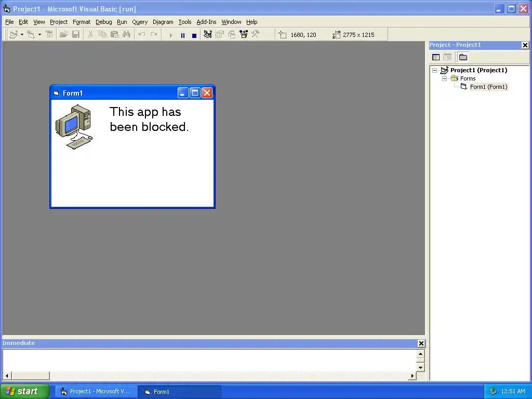Click the Windows start button
This screenshot has height=399, width=532.
(25, 391)
